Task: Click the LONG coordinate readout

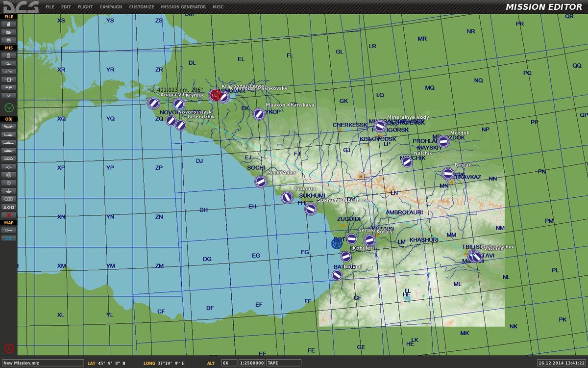Action: [164, 363]
